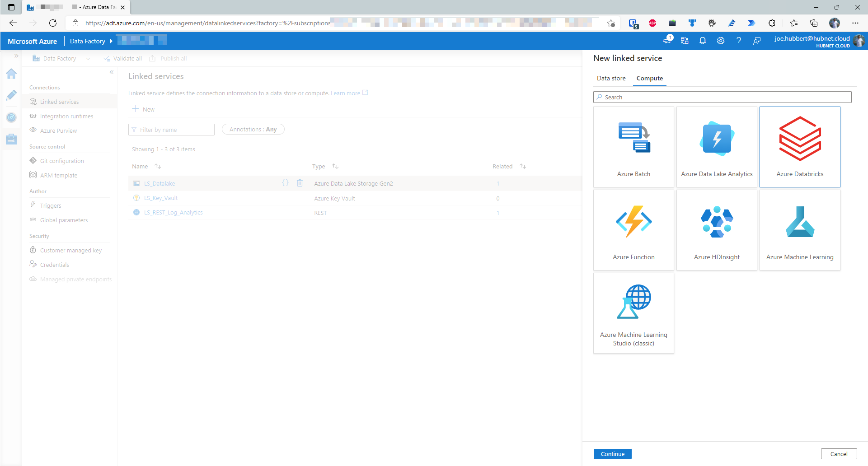Select the Azure Batch compute tile
This screenshot has height=466, width=868.
coord(633,147)
